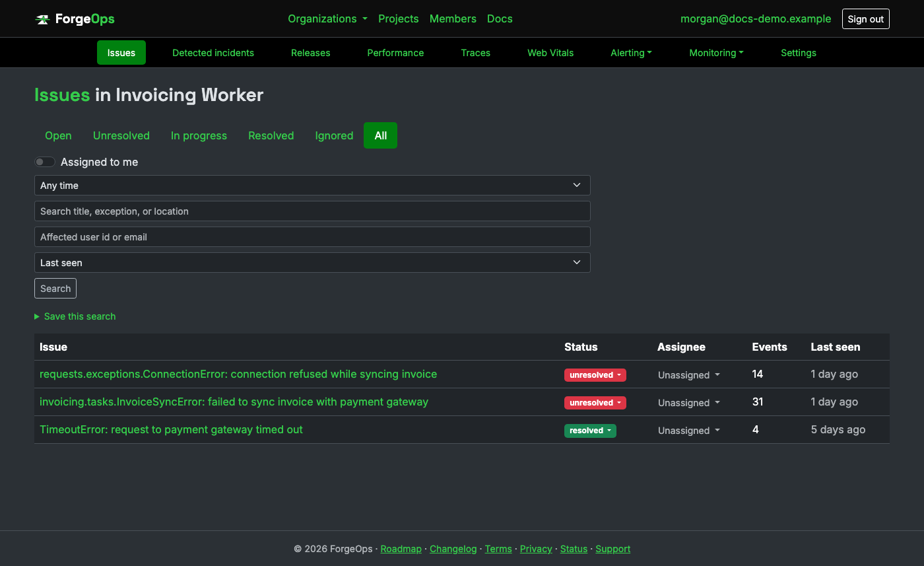Open assignee dropdown for ConnectionError issue
The image size is (924, 566).
pyautogui.click(x=688, y=375)
